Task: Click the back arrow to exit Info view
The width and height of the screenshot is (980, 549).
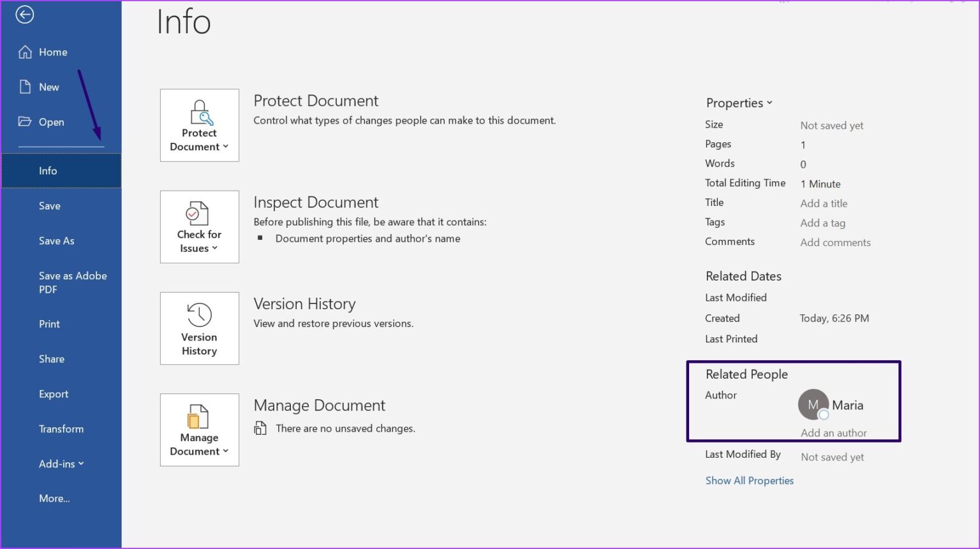Action: (x=24, y=14)
